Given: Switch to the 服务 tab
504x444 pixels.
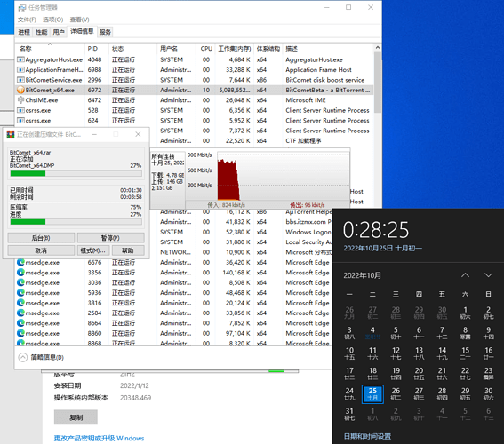Looking at the screenshot, I should (105, 32).
